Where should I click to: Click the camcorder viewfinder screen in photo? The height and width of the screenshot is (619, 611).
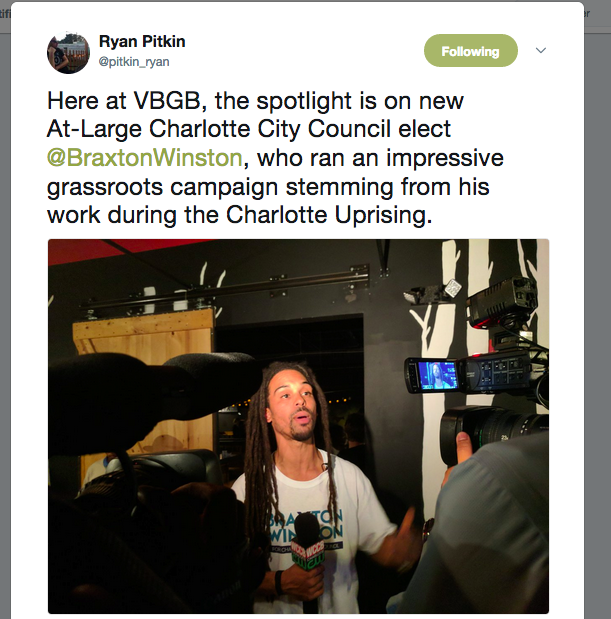436,375
